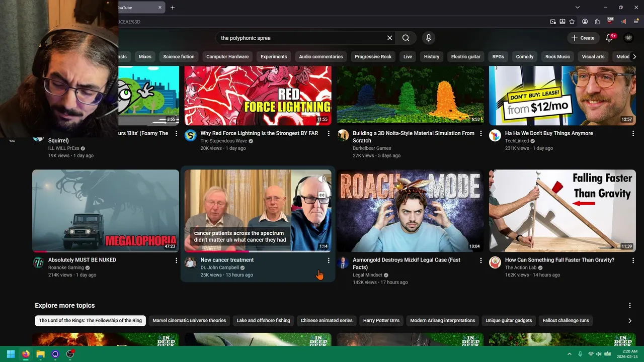Select the Progressive Rock chip
The image size is (644, 362).
coord(373,57)
